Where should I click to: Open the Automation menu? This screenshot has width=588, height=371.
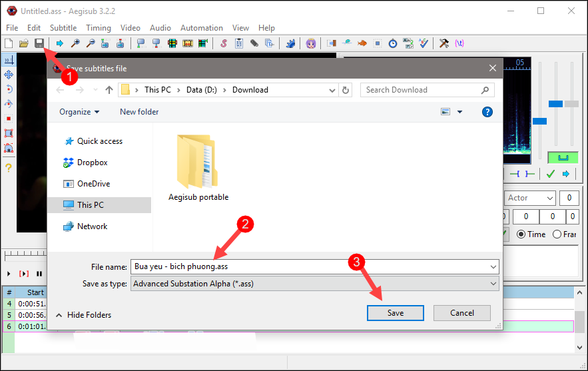[201, 28]
